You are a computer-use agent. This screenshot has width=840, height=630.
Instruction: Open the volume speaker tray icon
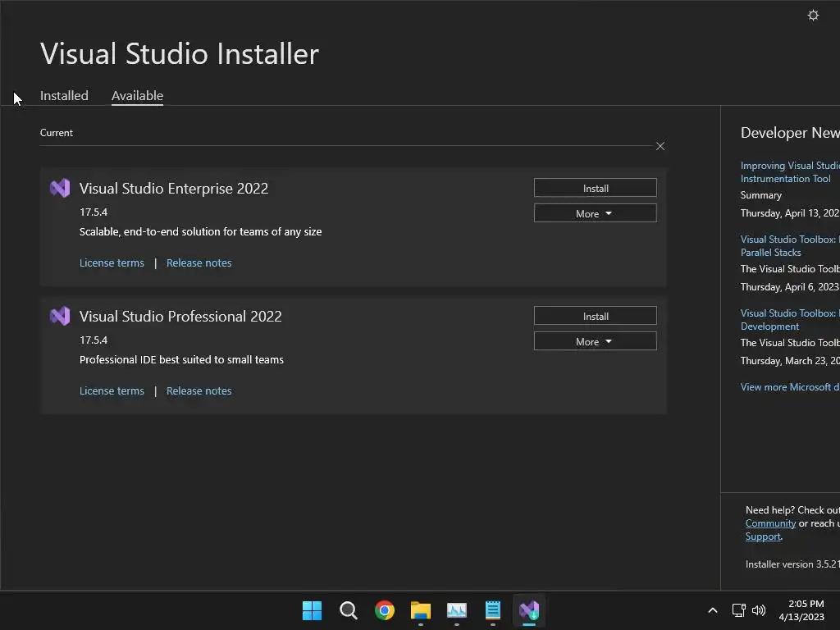click(x=759, y=610)
